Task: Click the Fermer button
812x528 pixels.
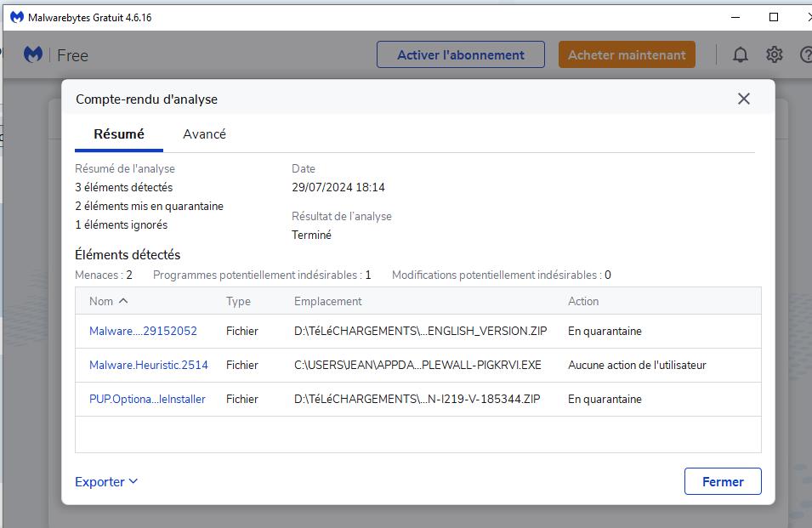Action: (x=723, y=481)
